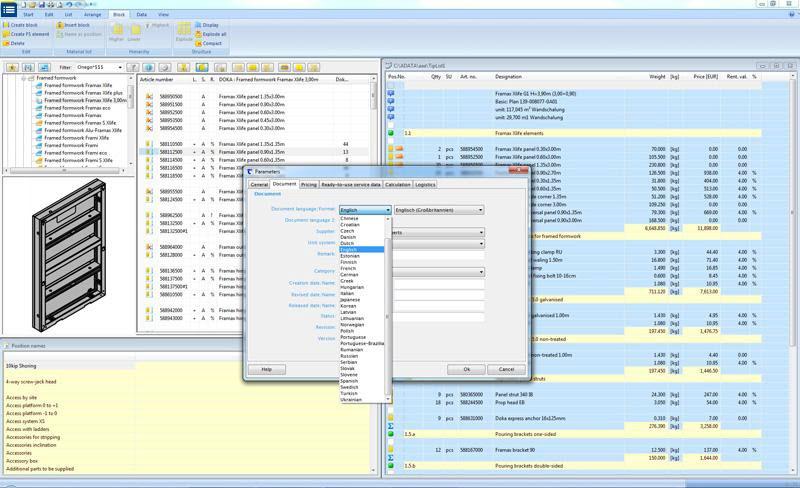
Task: Click the Display command in Structure group
Action: coord(207,25)
